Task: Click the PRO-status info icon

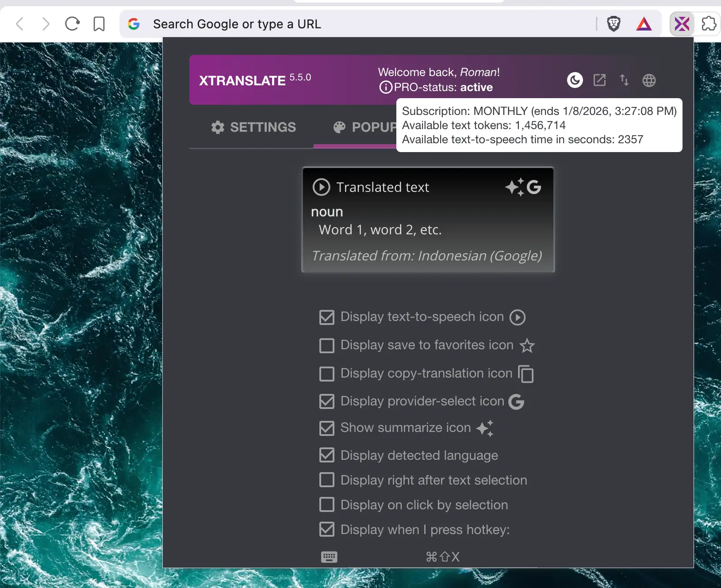Action: pos(385,87)
